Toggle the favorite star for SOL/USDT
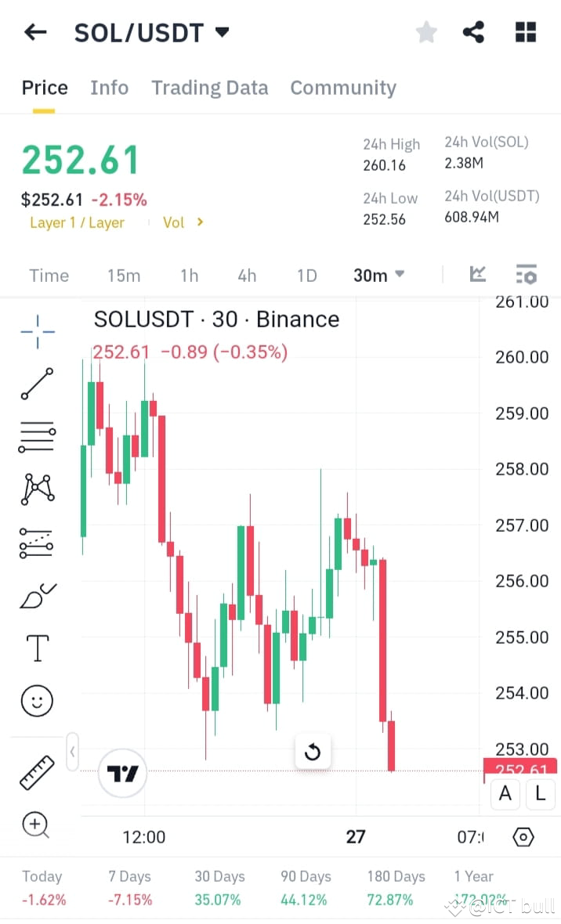Image resolution: width=561 pixels, height=924 pixels. click(426, 32)
